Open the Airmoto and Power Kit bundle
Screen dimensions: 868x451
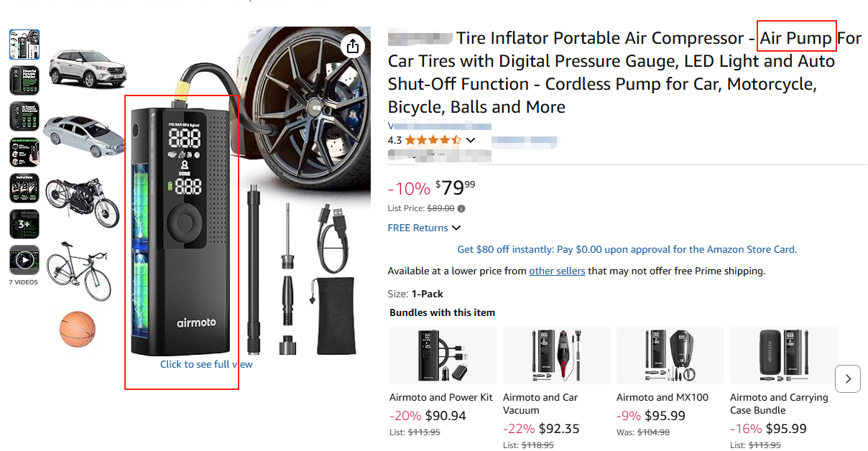pyautogui.click(x=441, y=397)
